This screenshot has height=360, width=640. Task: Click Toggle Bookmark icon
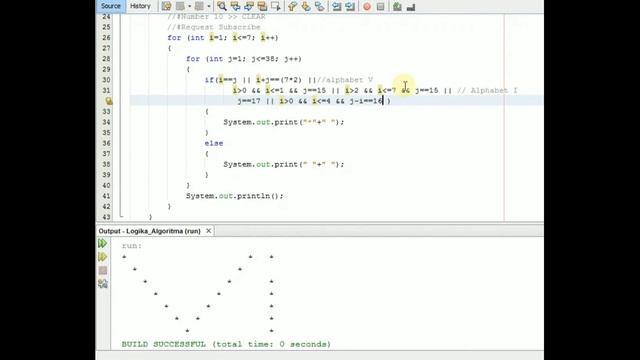click(319, 6)
